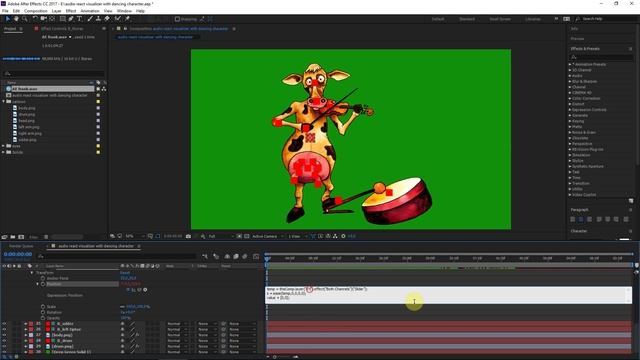This screenshot has height=360, width=640.
Task: Click the Reset link for Transform
Action: 125,273
